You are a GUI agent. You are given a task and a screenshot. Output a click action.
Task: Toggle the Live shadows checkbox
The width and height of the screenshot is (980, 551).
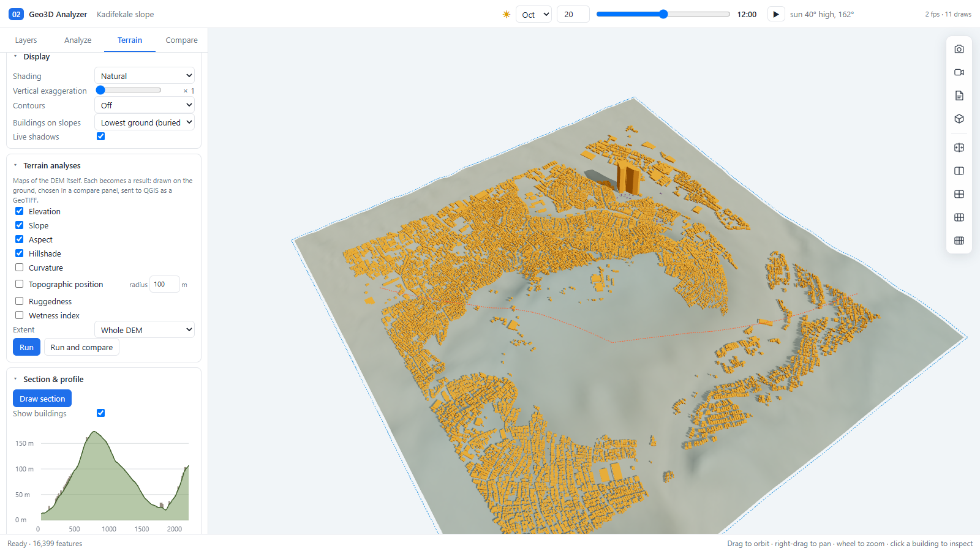[101, 137]
